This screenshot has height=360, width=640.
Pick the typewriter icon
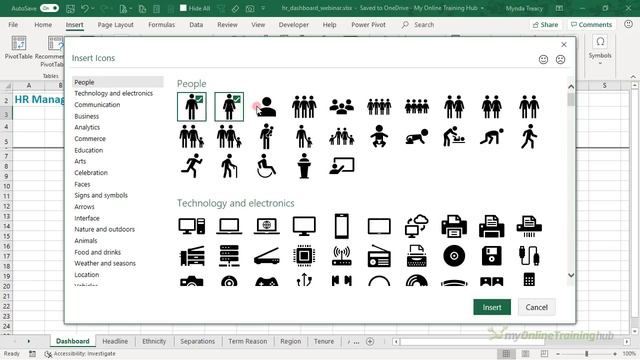pos(416,256)
